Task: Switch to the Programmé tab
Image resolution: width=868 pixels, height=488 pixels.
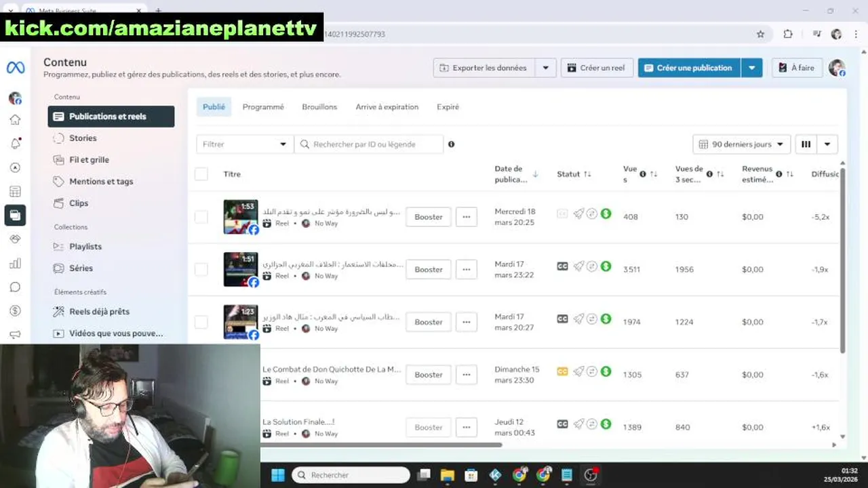Action: point(263,107)
